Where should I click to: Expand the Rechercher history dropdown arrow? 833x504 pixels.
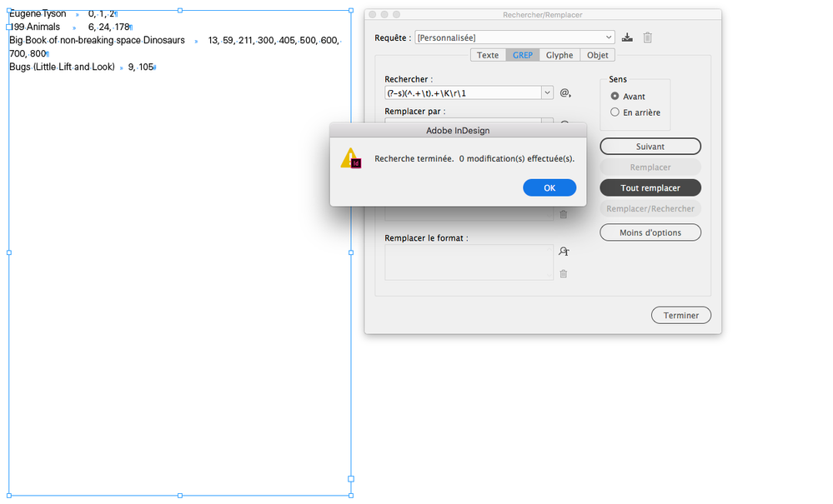[547, 92]
